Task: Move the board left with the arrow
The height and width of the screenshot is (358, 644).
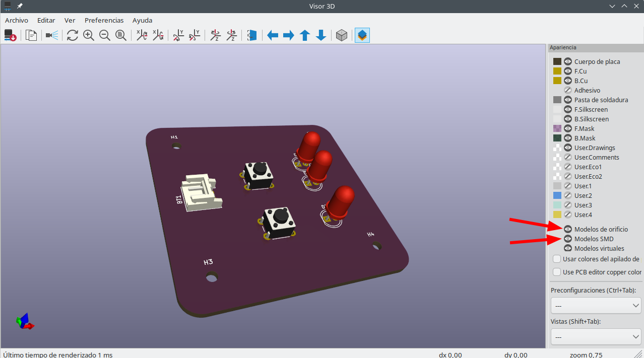Action: click(x=273, y=35)
